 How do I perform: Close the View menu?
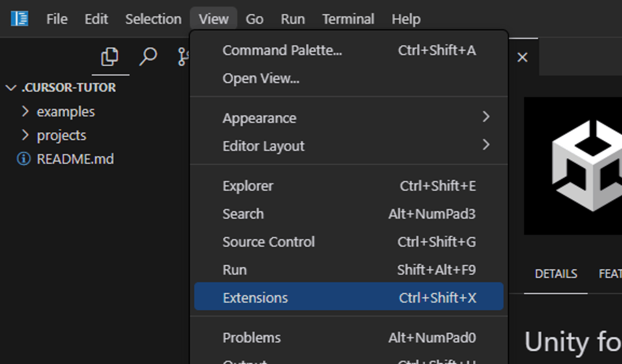point(214,19)
